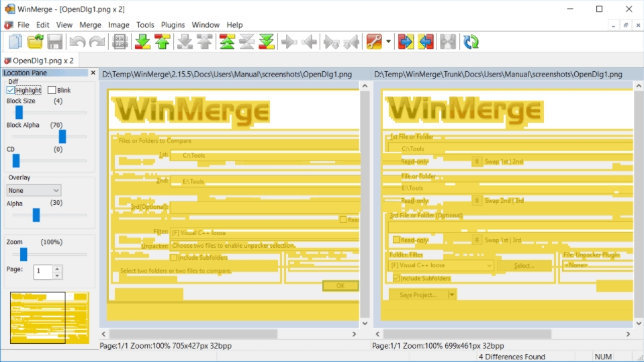
Task: Open the Overlay None dropdown
Action: (x=34, y=190)
